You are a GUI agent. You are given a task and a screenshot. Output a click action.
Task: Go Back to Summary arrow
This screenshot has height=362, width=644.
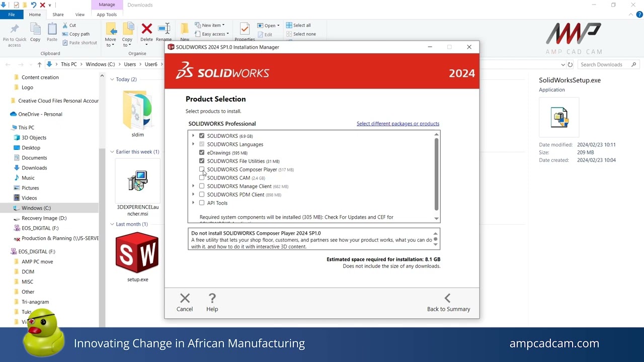click(x=448, y=298)
